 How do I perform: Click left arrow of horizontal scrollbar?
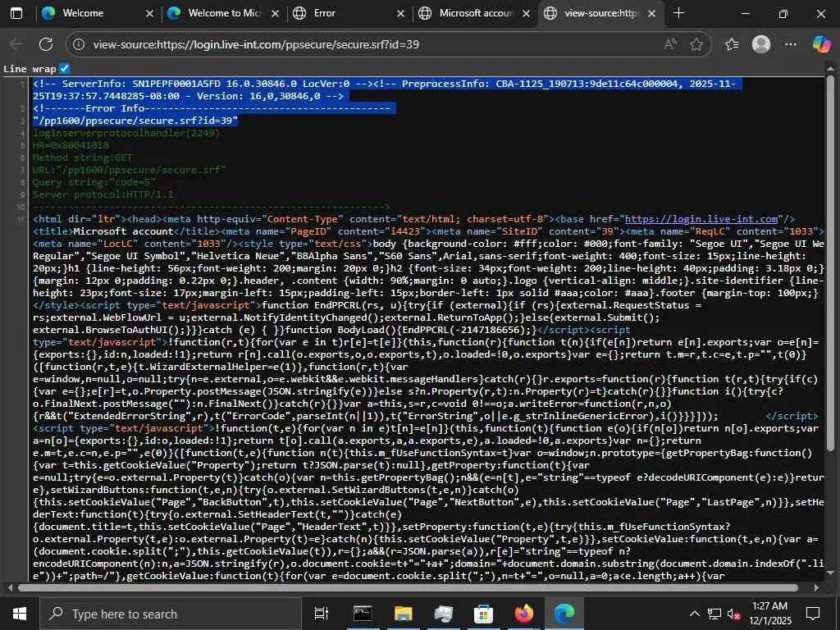(10, 587)
